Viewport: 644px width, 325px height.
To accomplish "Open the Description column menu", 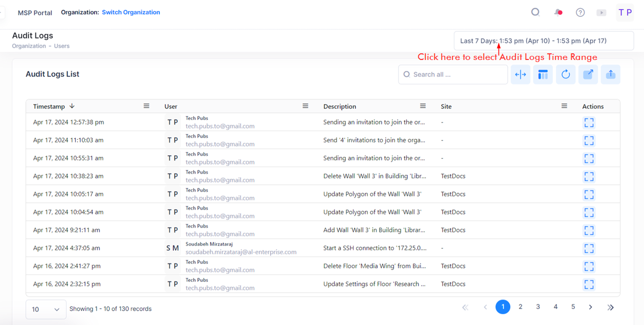I will tap(423, 106).
